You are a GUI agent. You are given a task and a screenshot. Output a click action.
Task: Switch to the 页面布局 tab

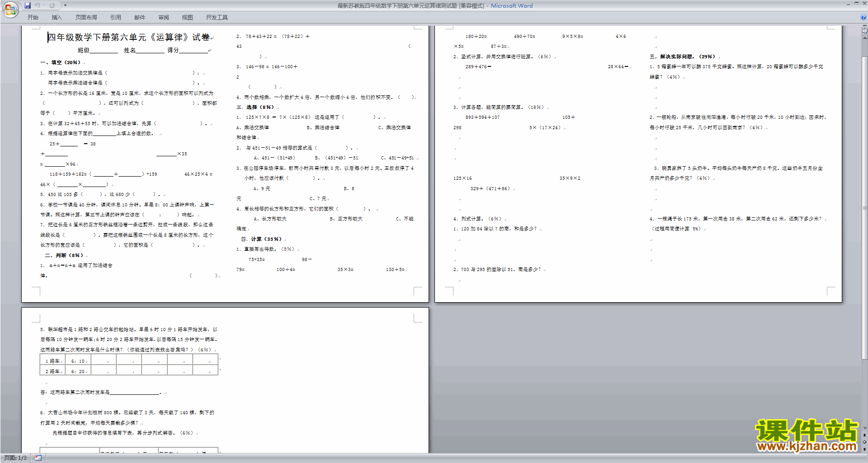[86, 17]
